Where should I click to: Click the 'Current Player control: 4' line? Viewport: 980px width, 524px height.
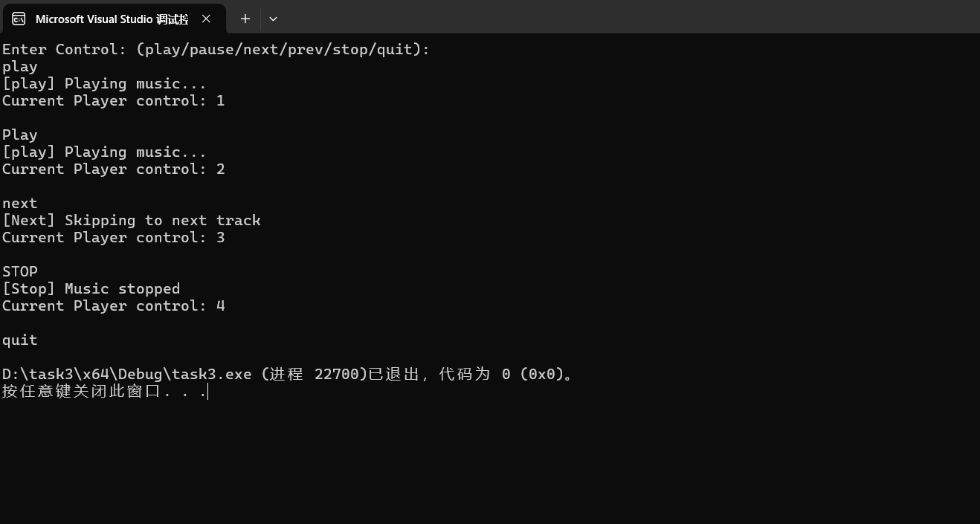point(113,306)
